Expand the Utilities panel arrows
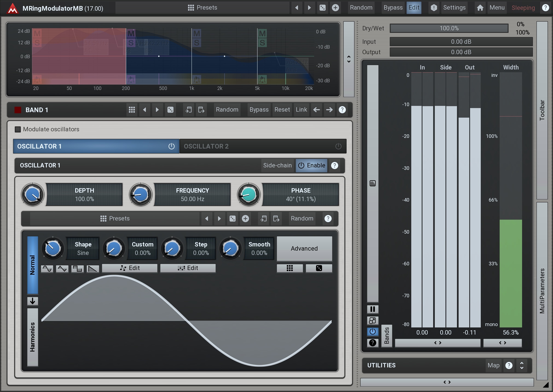 [522, 365]
